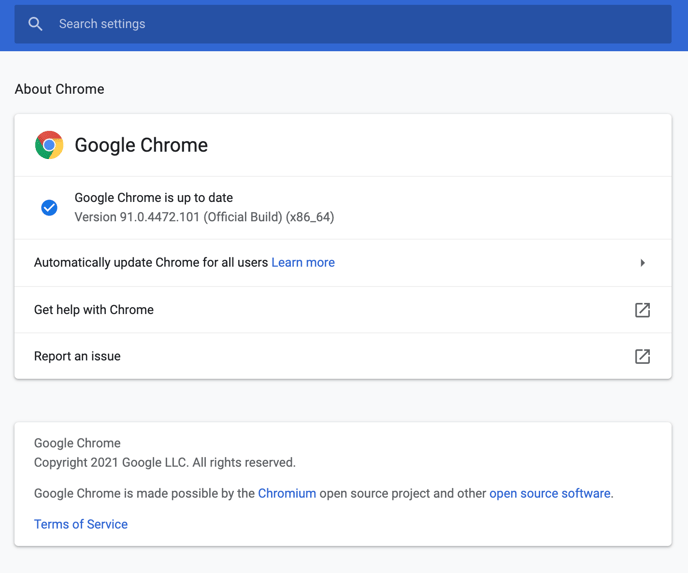Open the Report an issue row
Image resolution: width=688 pixels, height=573 pixels.
(343, 356)
